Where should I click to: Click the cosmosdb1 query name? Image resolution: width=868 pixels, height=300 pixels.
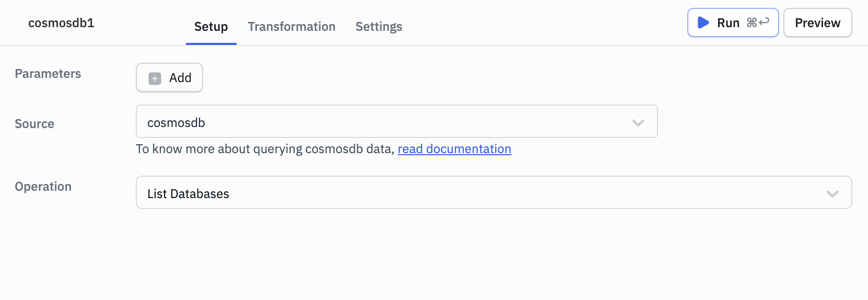[61, 23]
